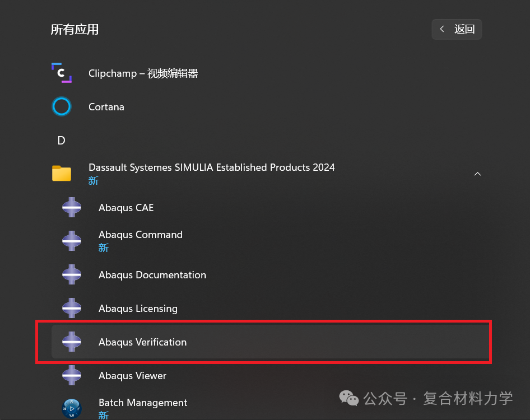Click the Abaqus Verification icon
The image size is (530, 420).
(72, 342)
